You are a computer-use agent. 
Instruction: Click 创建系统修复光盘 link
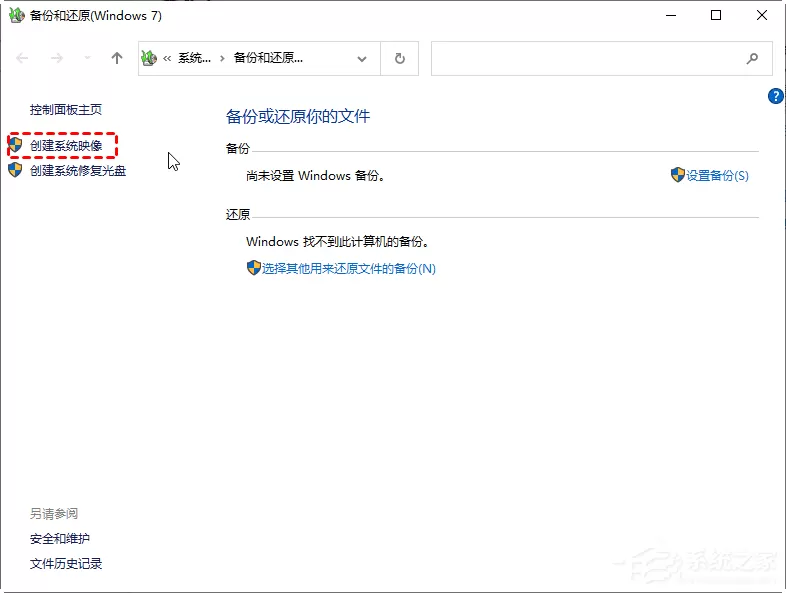pos(78,171)
